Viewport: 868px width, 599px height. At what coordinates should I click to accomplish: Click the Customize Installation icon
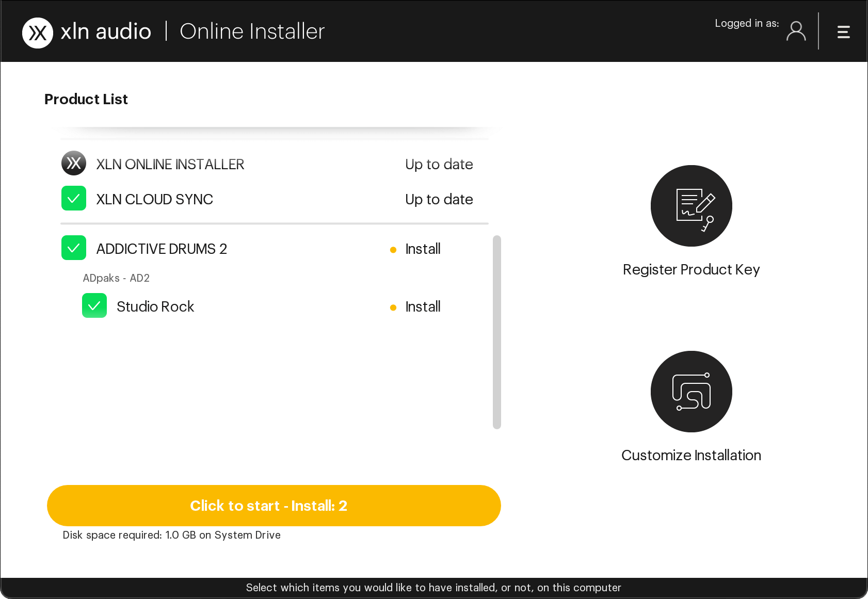click(691, 392)
